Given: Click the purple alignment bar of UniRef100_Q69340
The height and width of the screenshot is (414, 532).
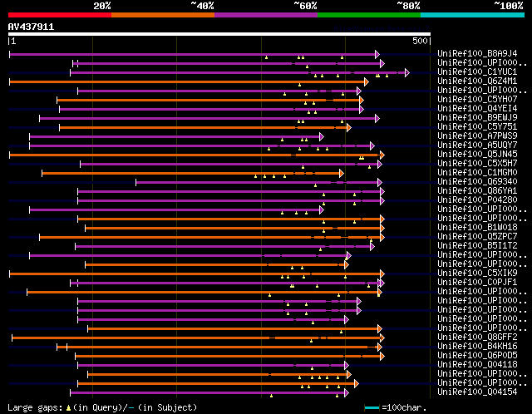Looking at the screenshot, I should pos(257,183).
